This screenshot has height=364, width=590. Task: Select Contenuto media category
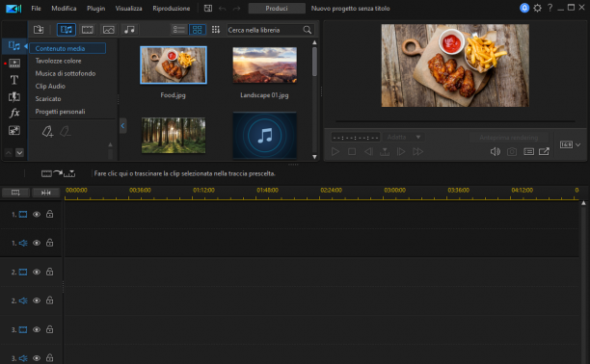coord(67,48)
